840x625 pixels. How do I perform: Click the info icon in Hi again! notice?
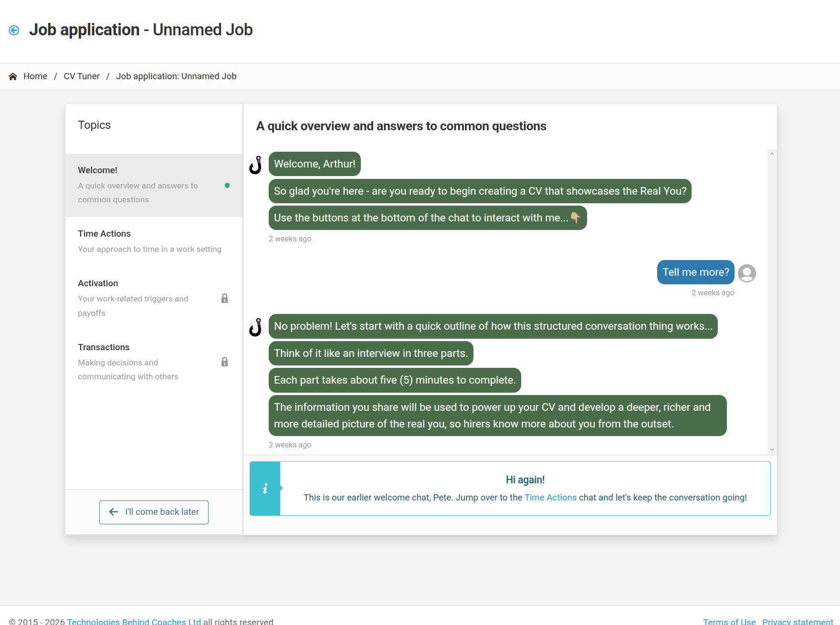click(x=265, y=489)
